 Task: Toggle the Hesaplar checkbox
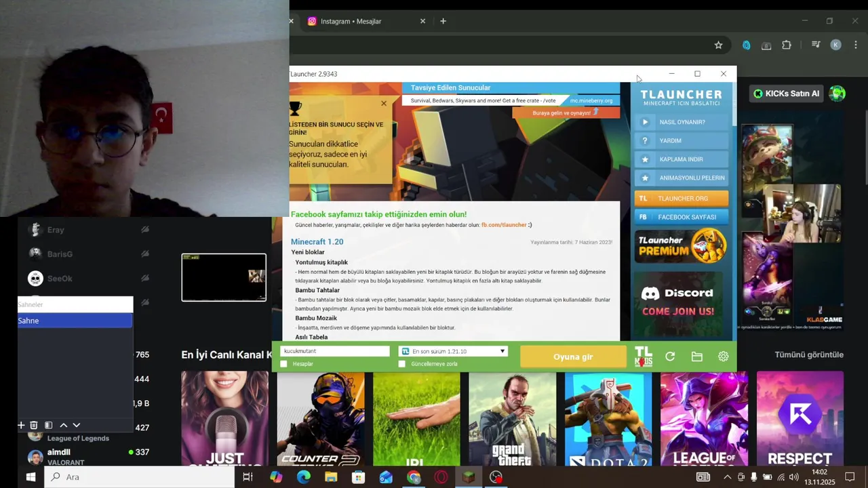pos(283,364)
